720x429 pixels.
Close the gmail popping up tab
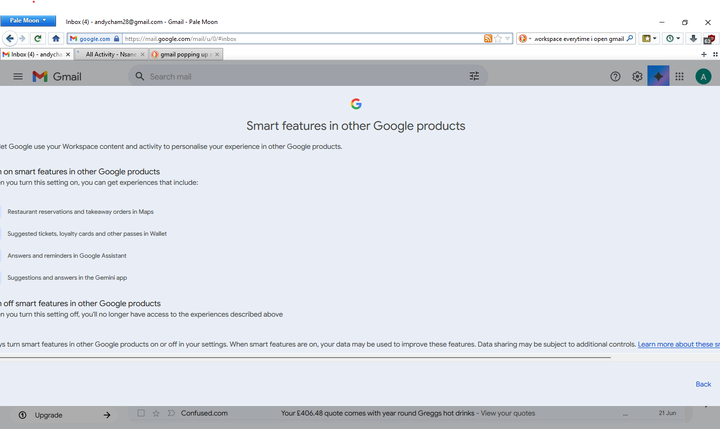(217, 54)
